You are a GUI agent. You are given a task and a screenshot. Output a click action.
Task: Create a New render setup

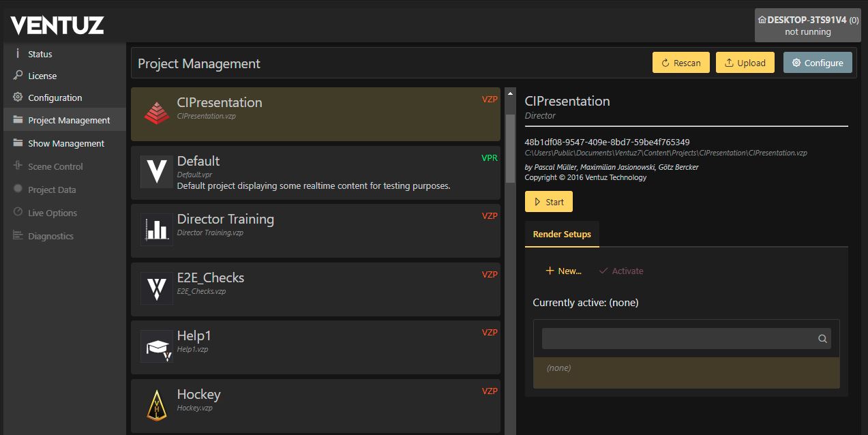point(563,271)
